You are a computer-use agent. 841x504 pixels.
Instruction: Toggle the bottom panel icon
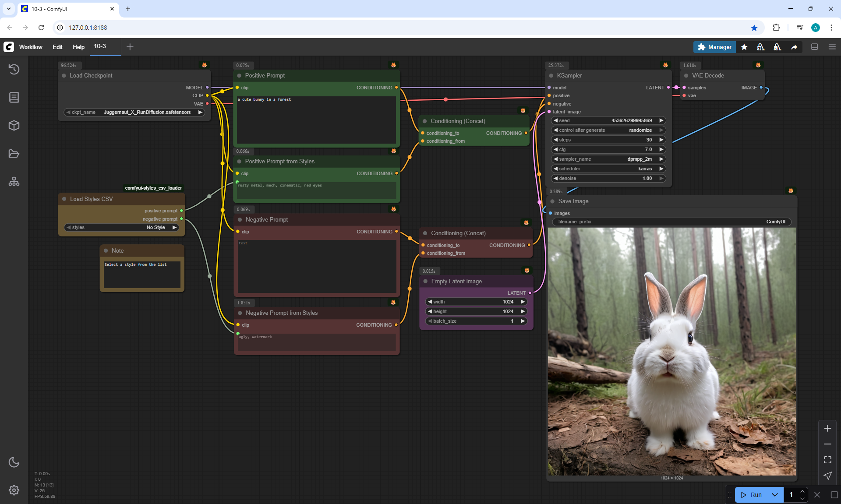[x=814, y=47]
